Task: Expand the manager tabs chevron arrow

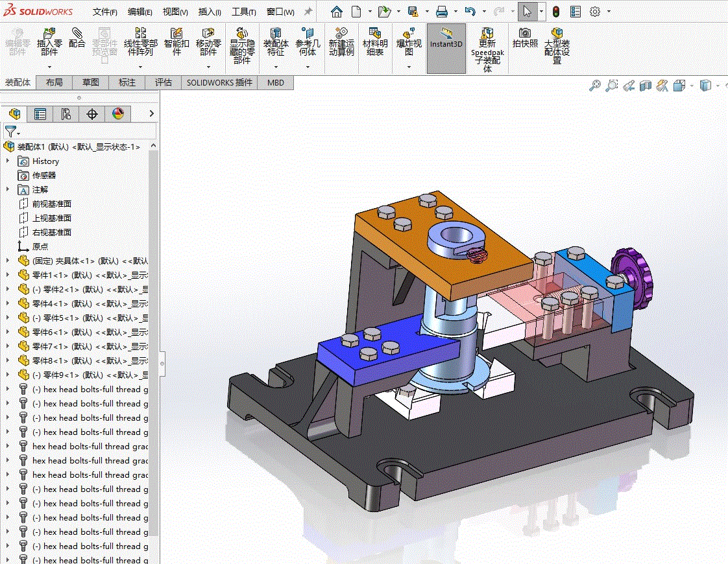Action: click(151, 113)
